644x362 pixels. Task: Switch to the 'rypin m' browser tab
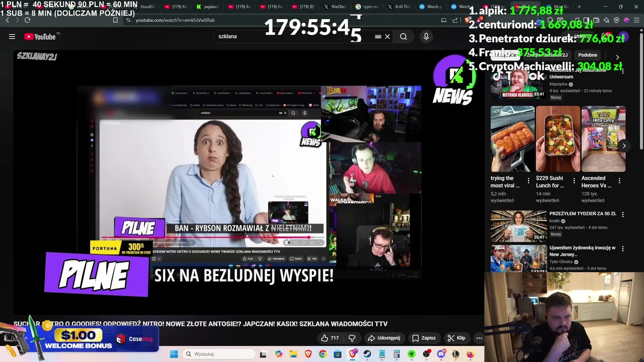click(367, 7)
